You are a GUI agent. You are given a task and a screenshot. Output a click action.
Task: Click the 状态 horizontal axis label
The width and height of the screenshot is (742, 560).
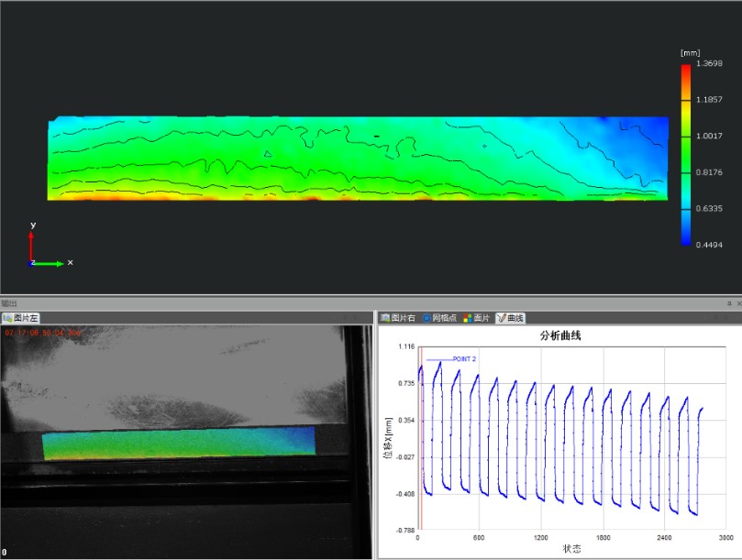click(570, 549)
